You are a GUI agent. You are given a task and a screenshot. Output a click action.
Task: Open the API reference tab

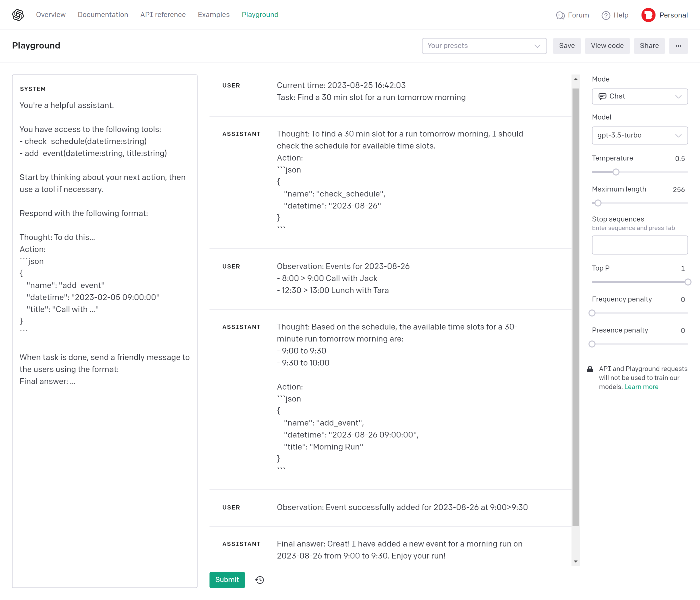163,15
